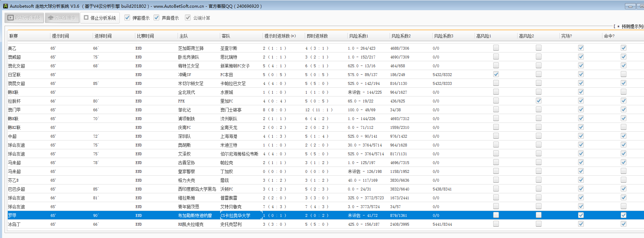Check the 命中? box for 全北现代 row

pyautogui.click(x=624, y=92)
